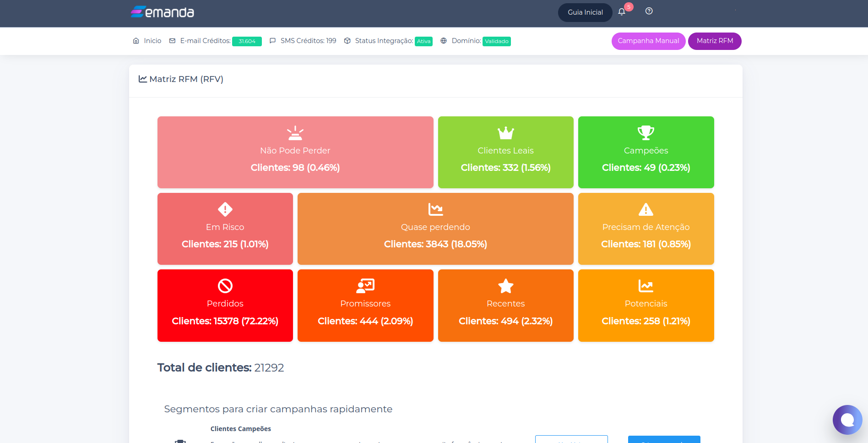Open the notifications bell
Screen dimensions: 868x443
(621, 12)
